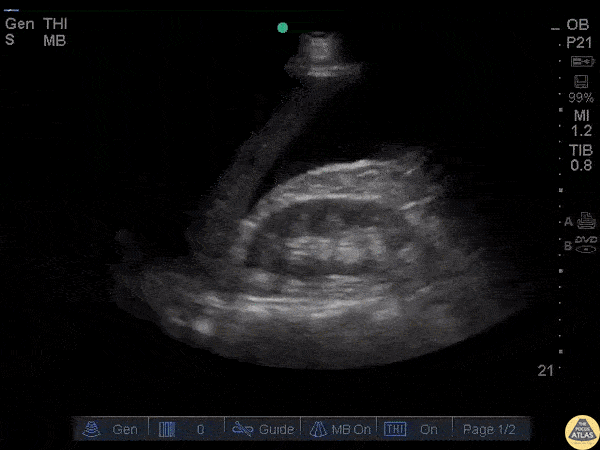The image size is (600, 450).
Task: Click the disk storage save icon
Action: point(581,82)
